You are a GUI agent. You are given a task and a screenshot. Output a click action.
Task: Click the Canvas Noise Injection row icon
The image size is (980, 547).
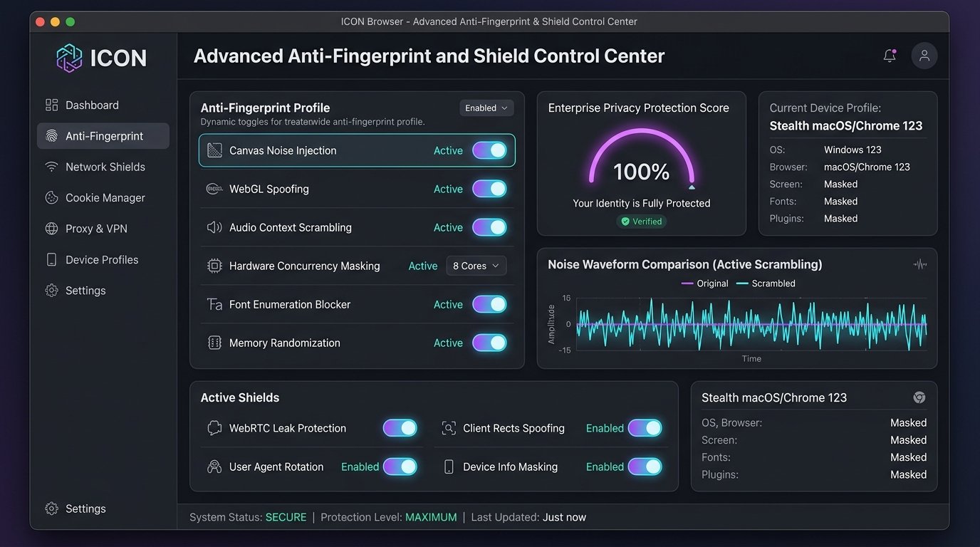(214, 150)
